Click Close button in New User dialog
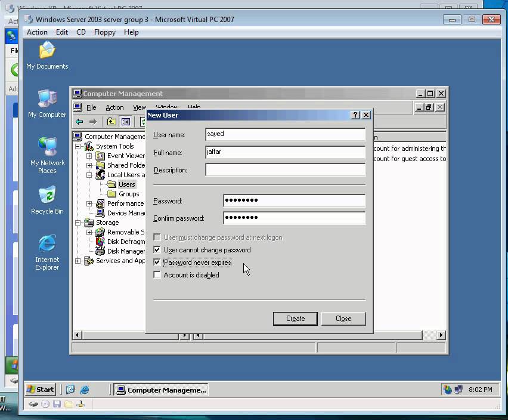This screenshot has width=508, height=420. point(343,319)
